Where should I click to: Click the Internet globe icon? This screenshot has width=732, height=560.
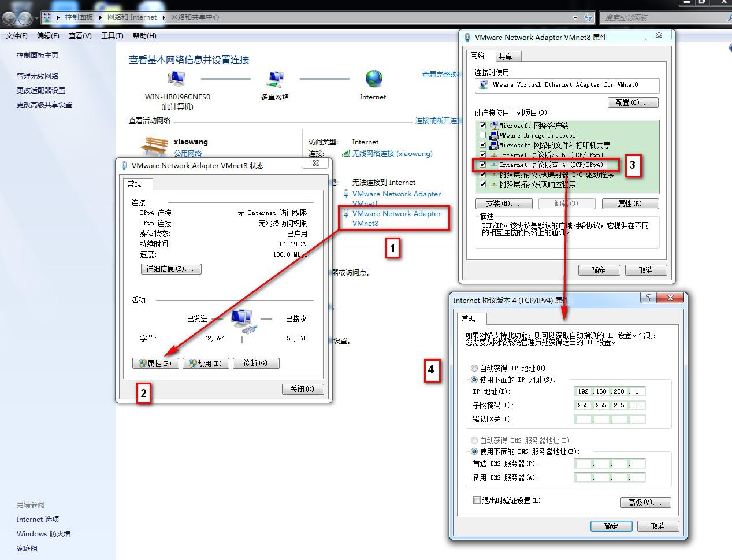[x=374, y=79]
